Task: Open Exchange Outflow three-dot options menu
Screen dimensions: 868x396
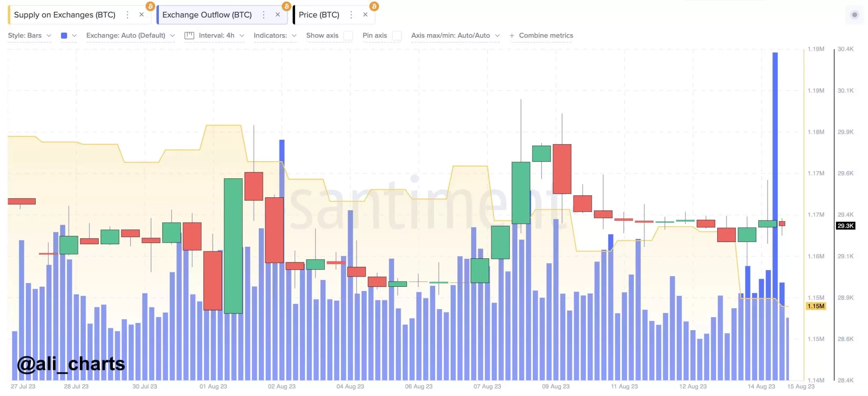Action: [264, 15]
